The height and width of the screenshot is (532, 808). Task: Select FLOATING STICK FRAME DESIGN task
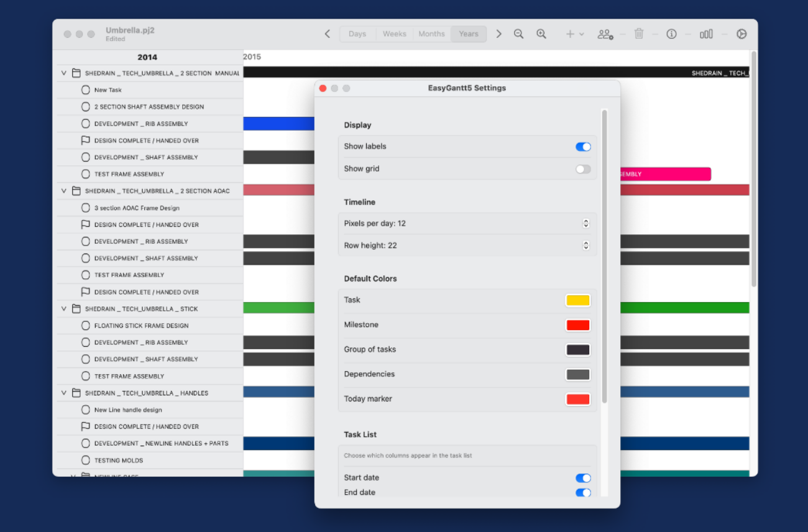150,326
